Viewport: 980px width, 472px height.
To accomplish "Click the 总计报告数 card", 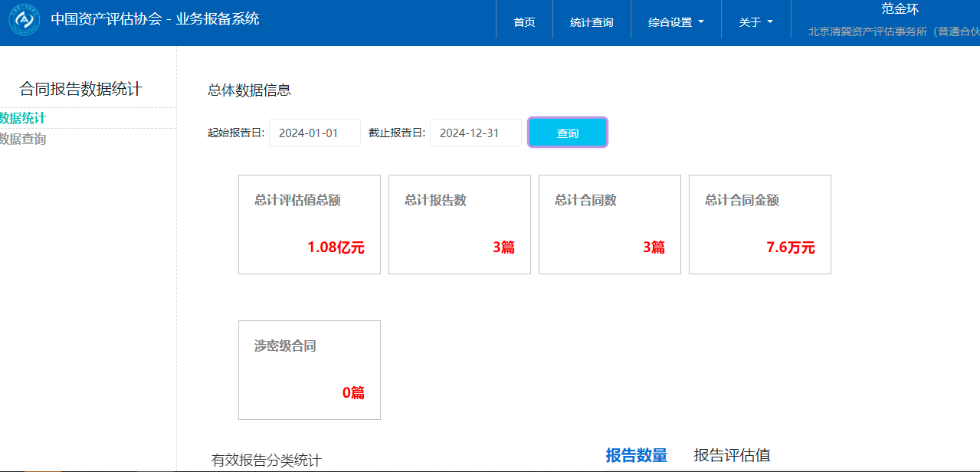I will tap(459, 225).
